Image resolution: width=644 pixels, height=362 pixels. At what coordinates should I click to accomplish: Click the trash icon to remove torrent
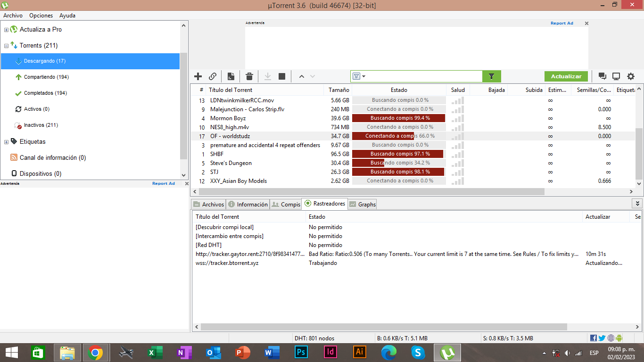(249, 76)
